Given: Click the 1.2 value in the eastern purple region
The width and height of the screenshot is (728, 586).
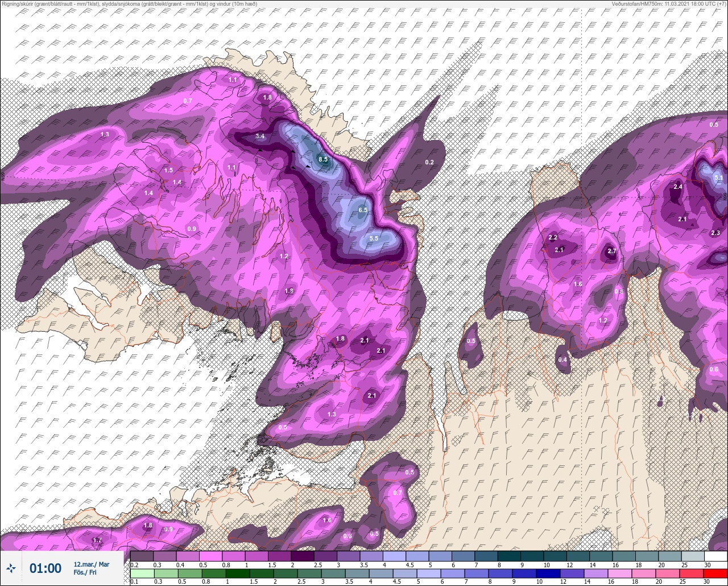Looking at the screenshot, I should pyautogui.click(x=603, y=320).
